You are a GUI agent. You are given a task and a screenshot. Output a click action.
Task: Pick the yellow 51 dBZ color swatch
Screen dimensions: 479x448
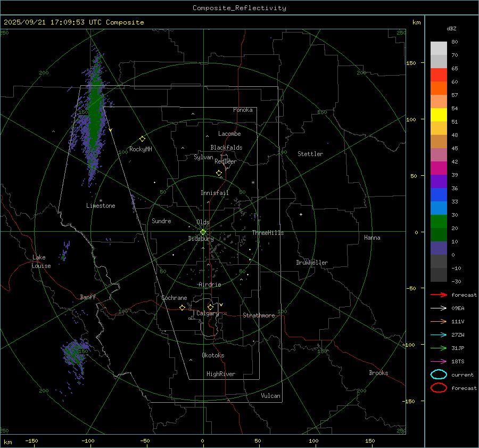pyautogui.click(x=439, y=115)
